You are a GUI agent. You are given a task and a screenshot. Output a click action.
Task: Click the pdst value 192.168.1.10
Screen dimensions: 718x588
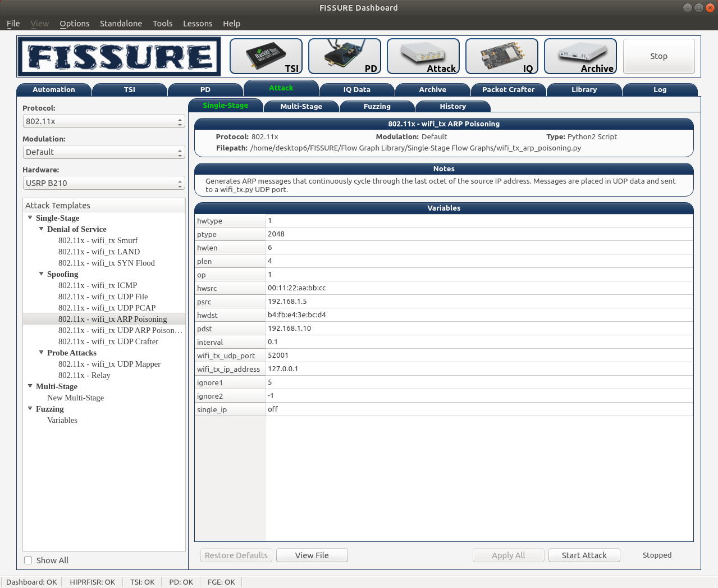coord(479,329)
